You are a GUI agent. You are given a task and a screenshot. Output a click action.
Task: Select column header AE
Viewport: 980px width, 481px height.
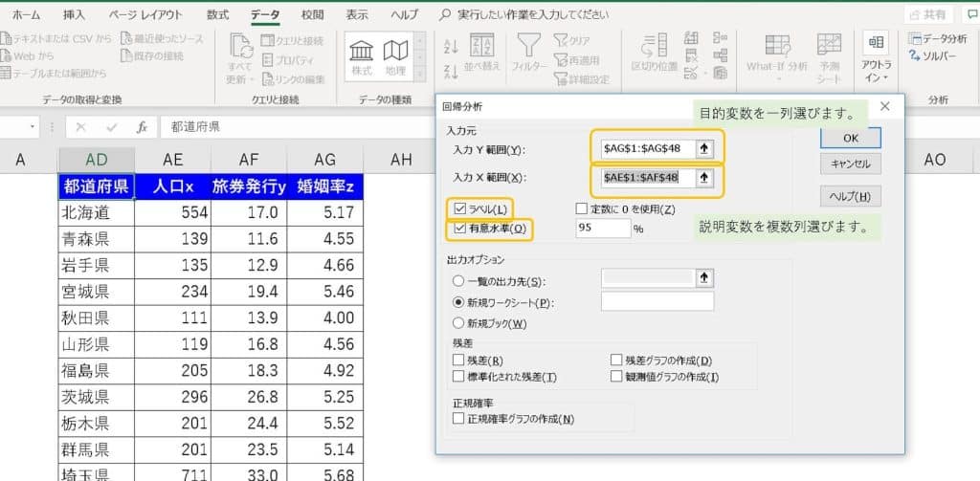point(172,160)
